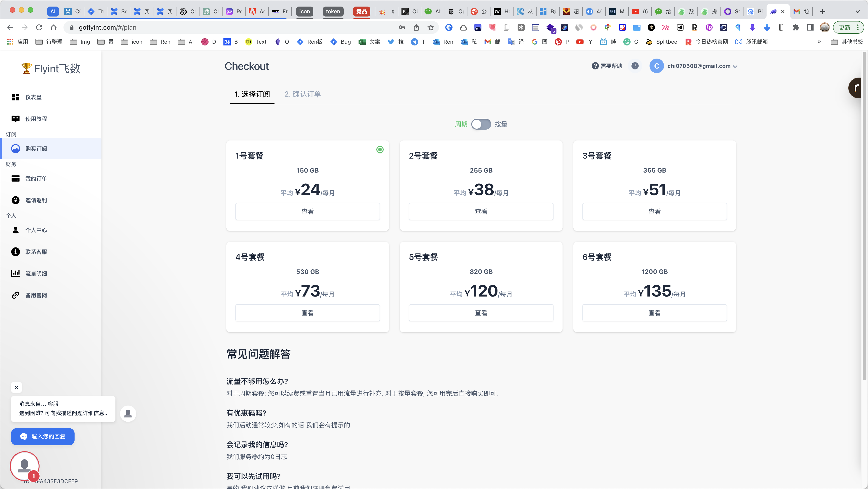Click 查看 button for 3号套餐
The image size is (868, 489).
(x=654, y=211)
